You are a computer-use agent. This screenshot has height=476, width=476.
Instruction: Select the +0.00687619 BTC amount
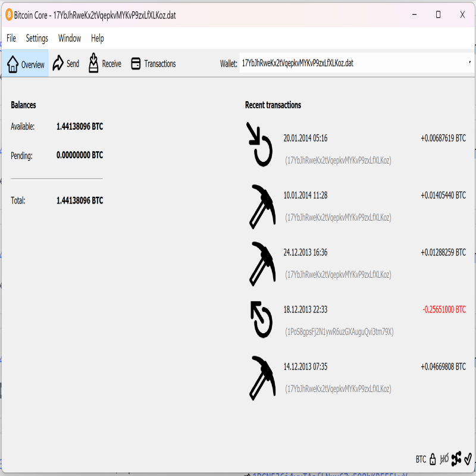[x=443, y=139]
